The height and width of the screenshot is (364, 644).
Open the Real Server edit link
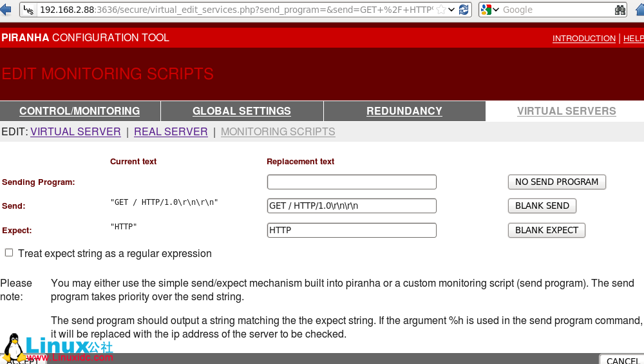(x=171, y=131)
